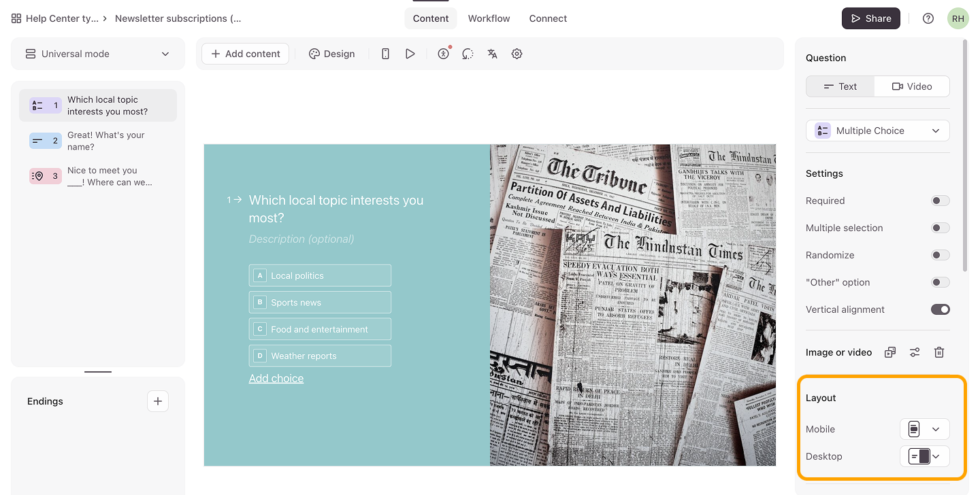Click the replace image icon next to Image or video

[890, 352]
